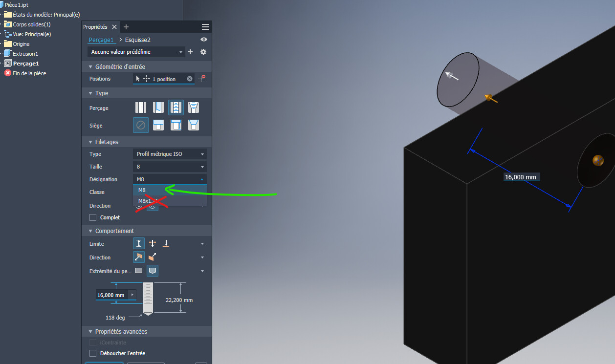
Task: Choose M8 from the Désignation list
Action: [x=170, y=190]
